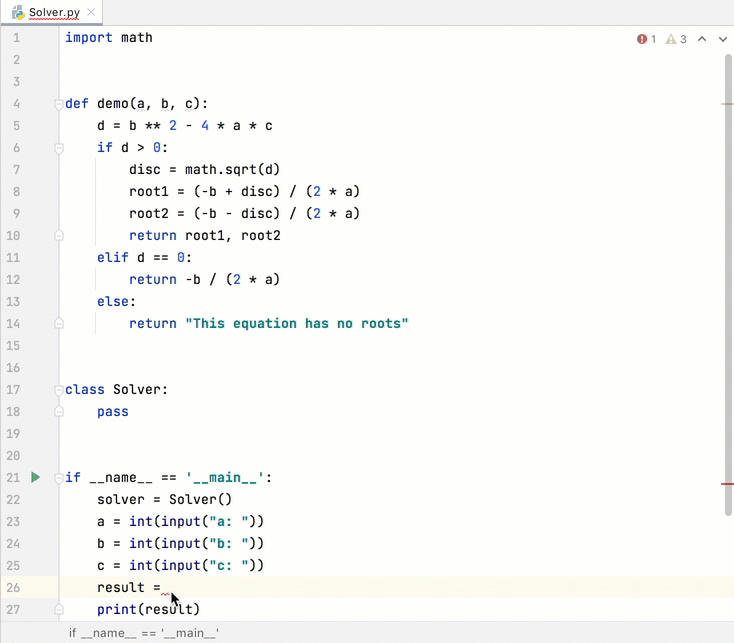Click fold end marker at line 18
This screenshot has width=734, height=643.
pyautogui.click(x=59, y=411)
